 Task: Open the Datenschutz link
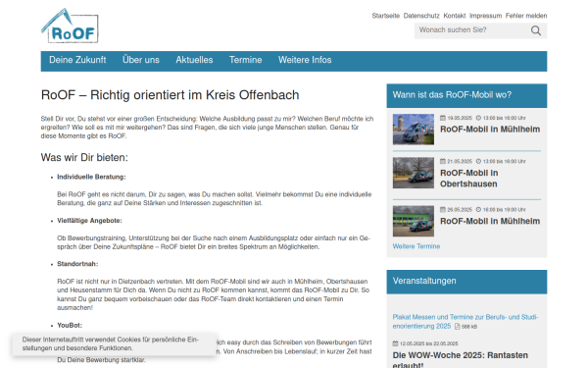421,16
